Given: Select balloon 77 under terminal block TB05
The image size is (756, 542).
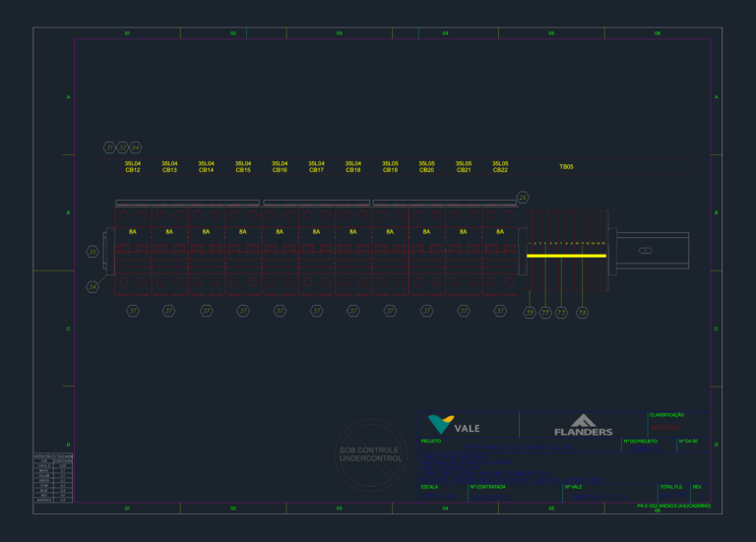Looking at the screenshot, I should click(545, 313).
